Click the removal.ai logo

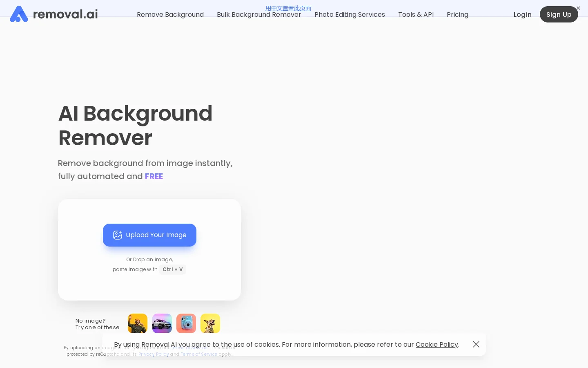[53, 14]
